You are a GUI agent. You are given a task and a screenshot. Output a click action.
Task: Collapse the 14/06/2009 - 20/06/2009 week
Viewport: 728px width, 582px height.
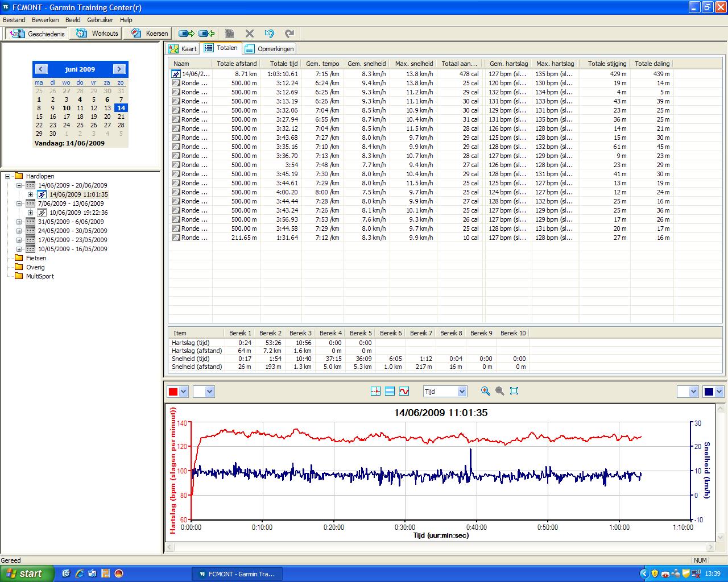point(19,185)
